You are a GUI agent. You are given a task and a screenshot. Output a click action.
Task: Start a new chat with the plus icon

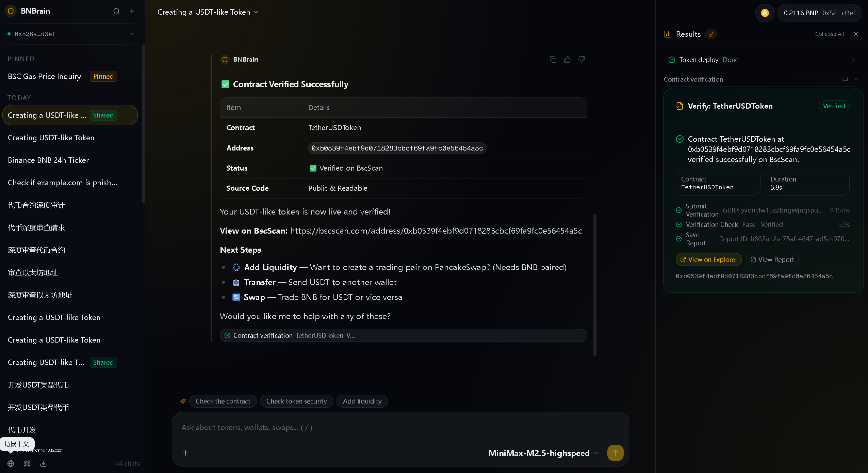[x=132, y=11]
